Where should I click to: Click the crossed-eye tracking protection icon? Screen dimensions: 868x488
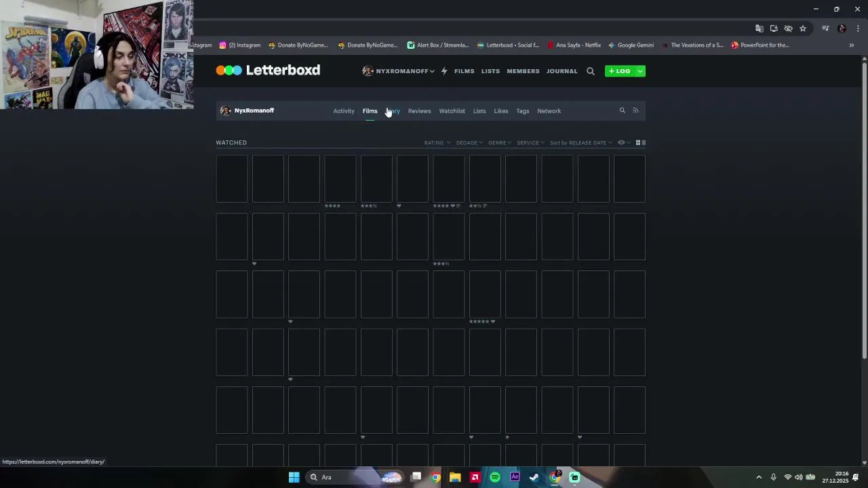788,28
